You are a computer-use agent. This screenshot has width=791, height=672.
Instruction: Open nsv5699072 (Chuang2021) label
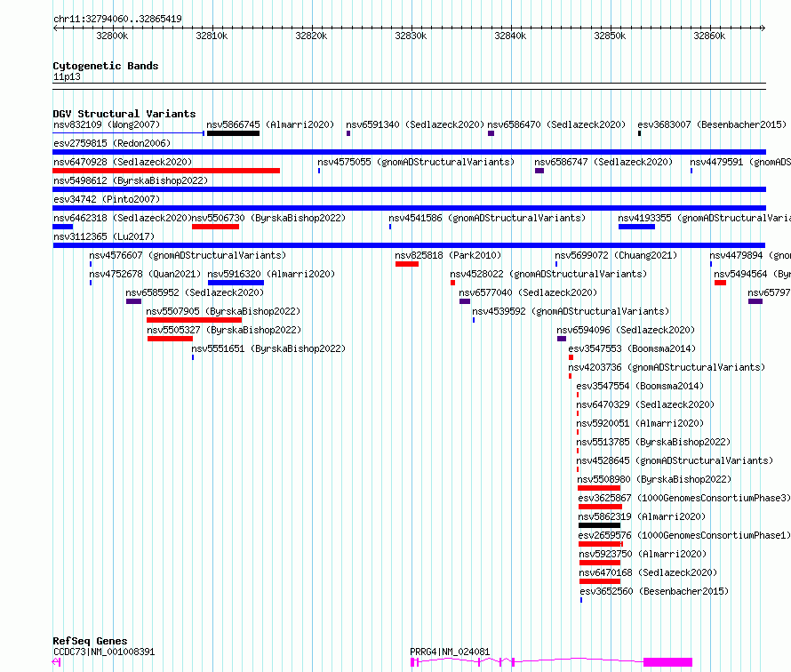point(616,255)
